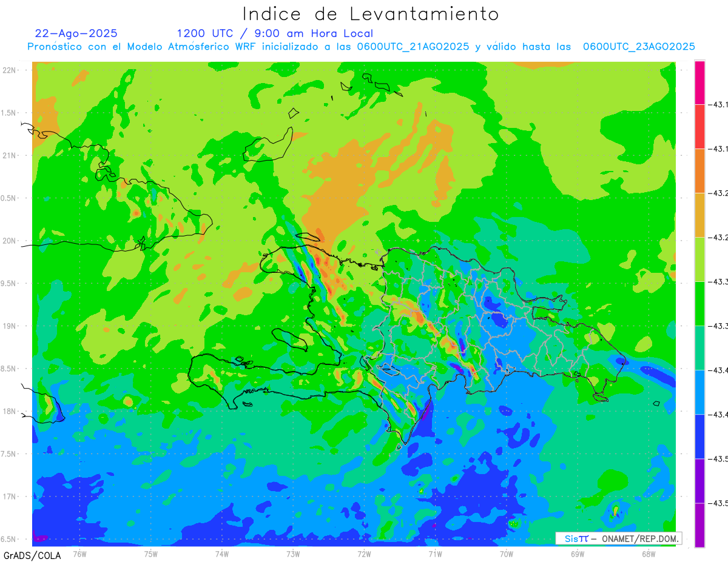728x562 pixels.
Task: Click the teal swatch in the color scale
Action: tap(699, 348)
